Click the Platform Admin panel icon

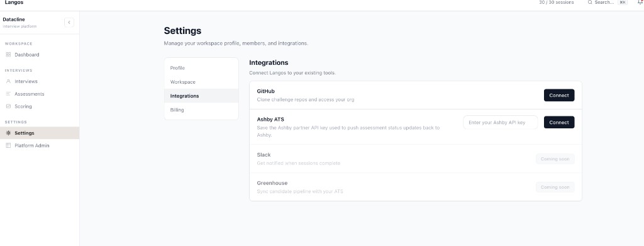pyautogui.click(x=8, y=145)
